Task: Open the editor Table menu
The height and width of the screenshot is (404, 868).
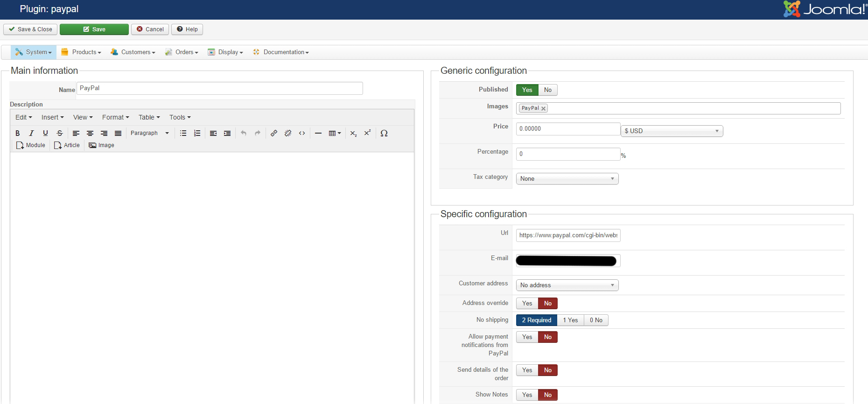Action: [149, 117]
